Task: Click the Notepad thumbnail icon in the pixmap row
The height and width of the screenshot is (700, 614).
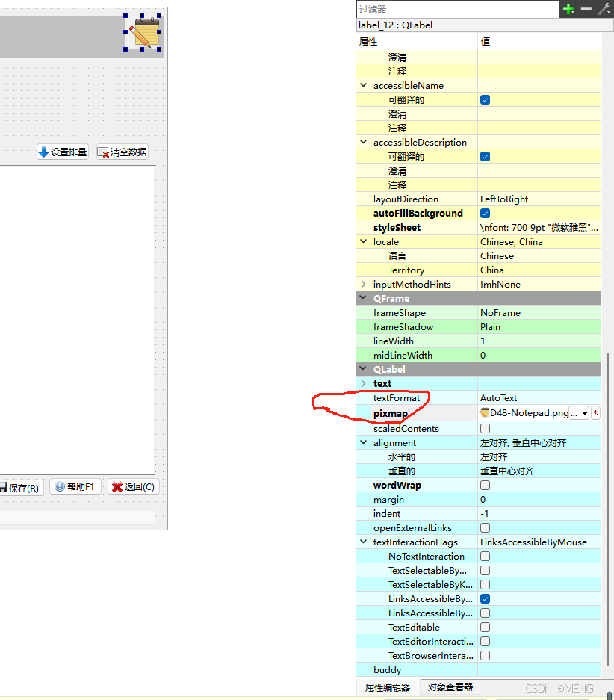Action: pos(483,412)
